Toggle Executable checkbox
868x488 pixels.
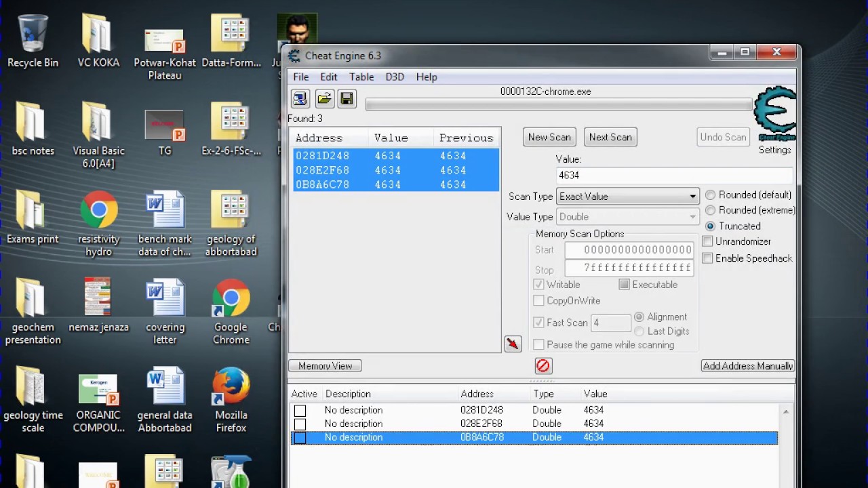click(x=624, y=285)
